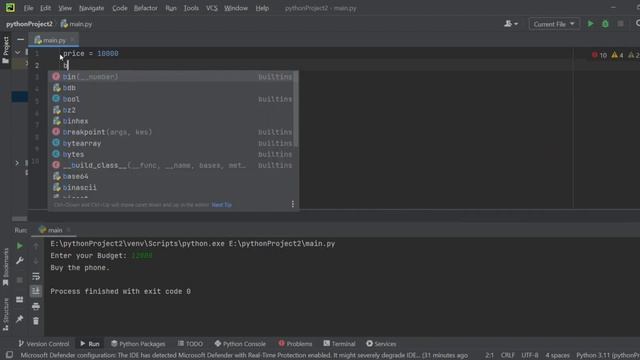
Task: Open the Current File run configuration dropdown
Action: pos(554,24)
